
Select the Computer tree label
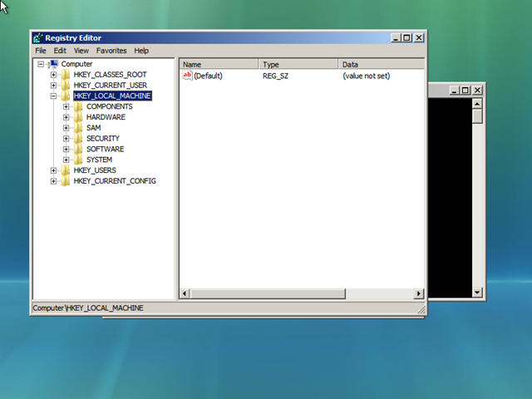pos(76,64)
